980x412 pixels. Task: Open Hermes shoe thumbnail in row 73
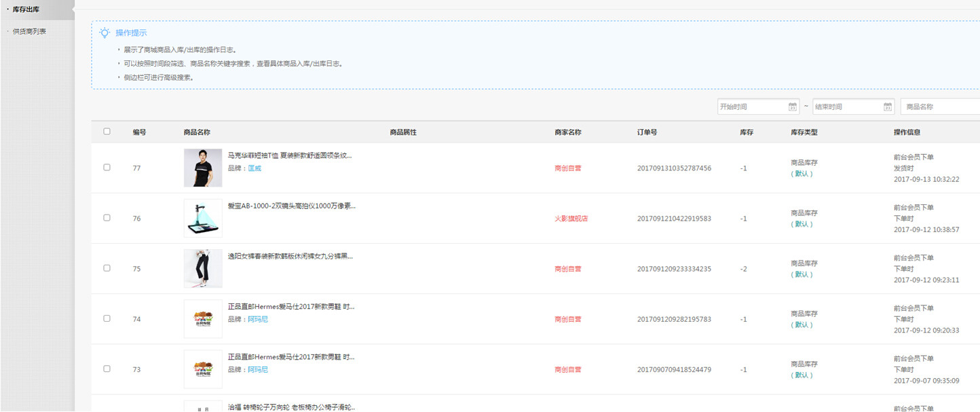pos(203,369)
